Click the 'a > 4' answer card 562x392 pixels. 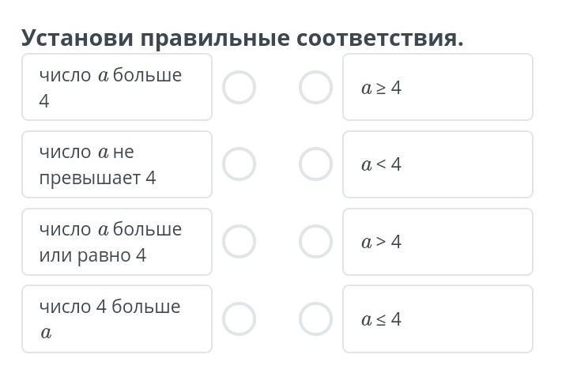(437, 242)
